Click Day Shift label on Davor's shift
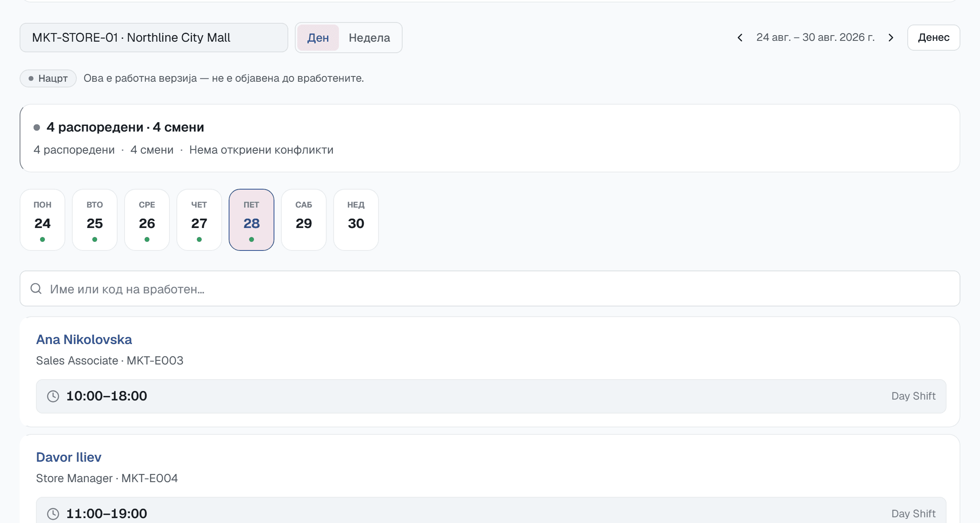980x523 pixels. point(913,514)
